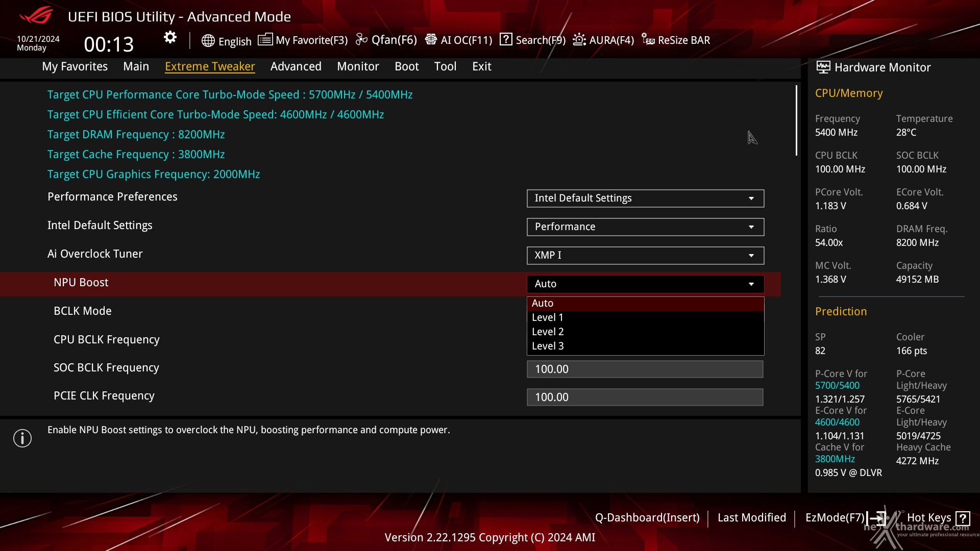Open Q-Dashboard(Insert)
980x551 pixels.
click(647, 518)
